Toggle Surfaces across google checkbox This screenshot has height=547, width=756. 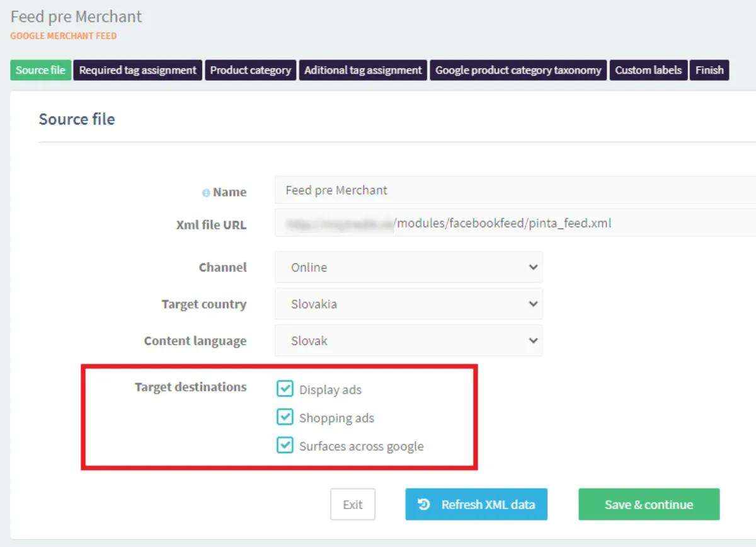tap(285, 446)
